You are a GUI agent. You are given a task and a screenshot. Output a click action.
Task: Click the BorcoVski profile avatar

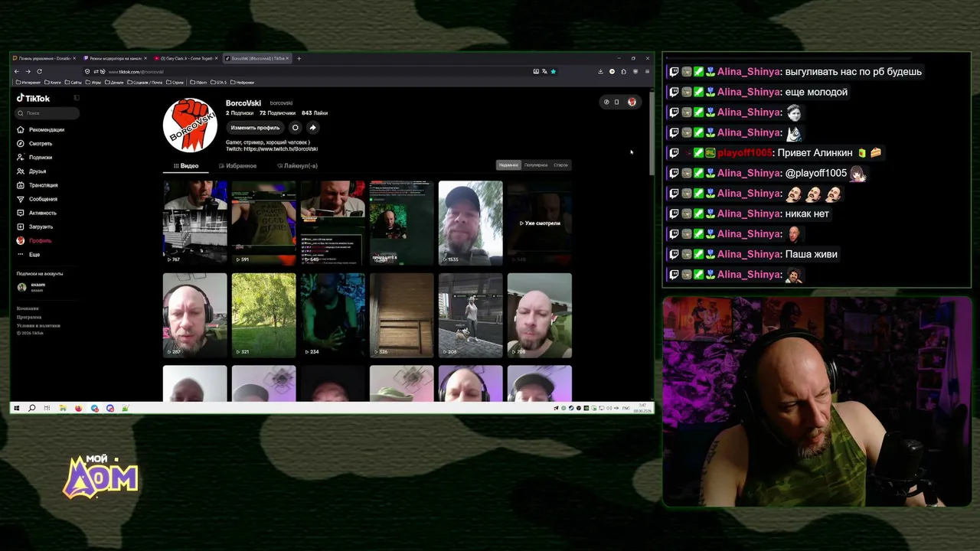pos(191,125)
